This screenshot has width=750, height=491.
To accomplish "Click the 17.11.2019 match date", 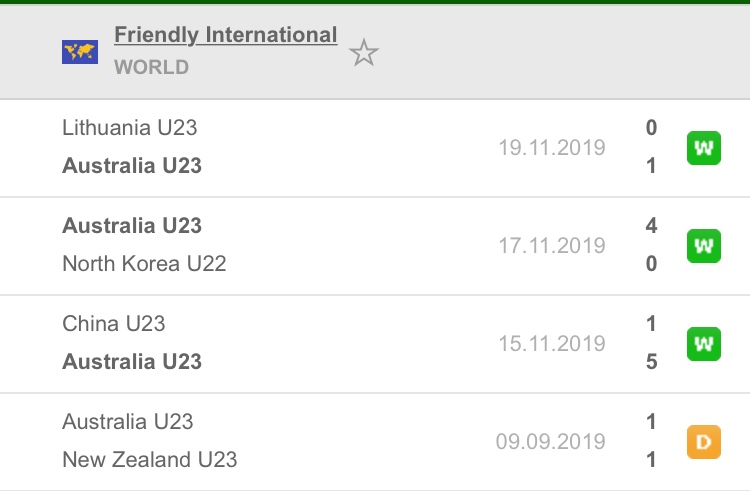I will click(x=552, y=246).
